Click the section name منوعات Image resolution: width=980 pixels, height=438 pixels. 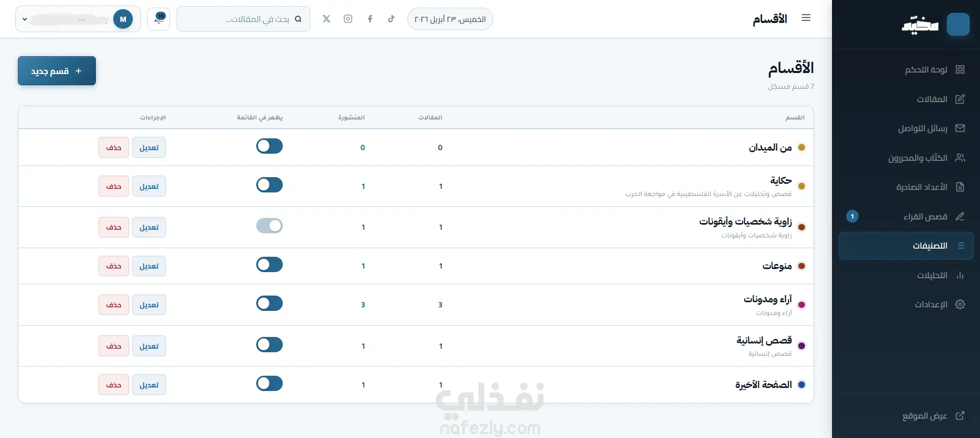coord(777,266)
